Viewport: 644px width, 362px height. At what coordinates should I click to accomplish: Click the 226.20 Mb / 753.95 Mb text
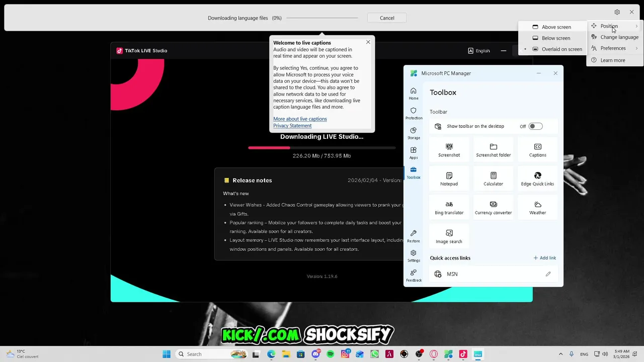click(322, 156)
